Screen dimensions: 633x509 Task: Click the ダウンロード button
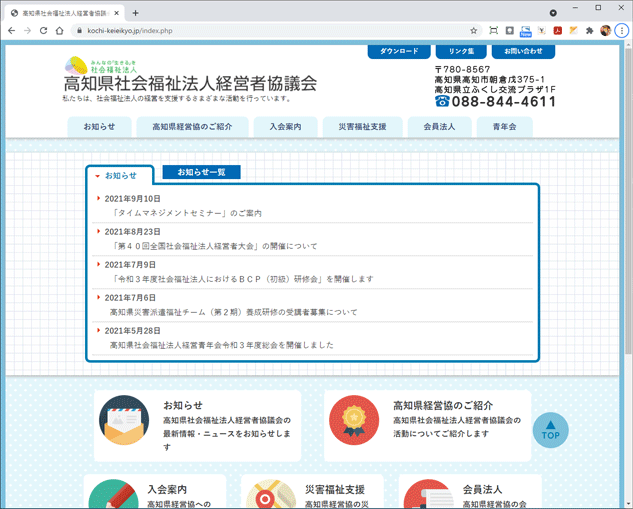pos(399,51)
